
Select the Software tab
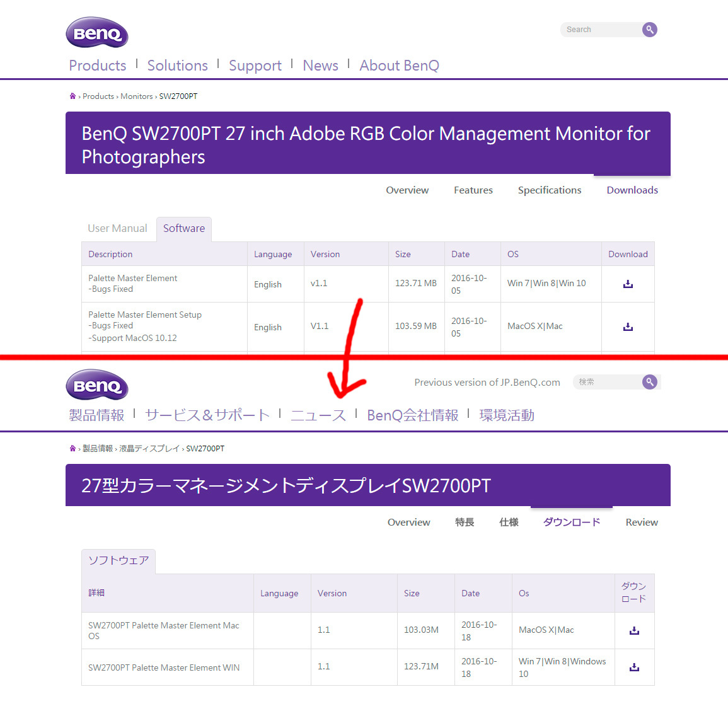pos(184,228)
